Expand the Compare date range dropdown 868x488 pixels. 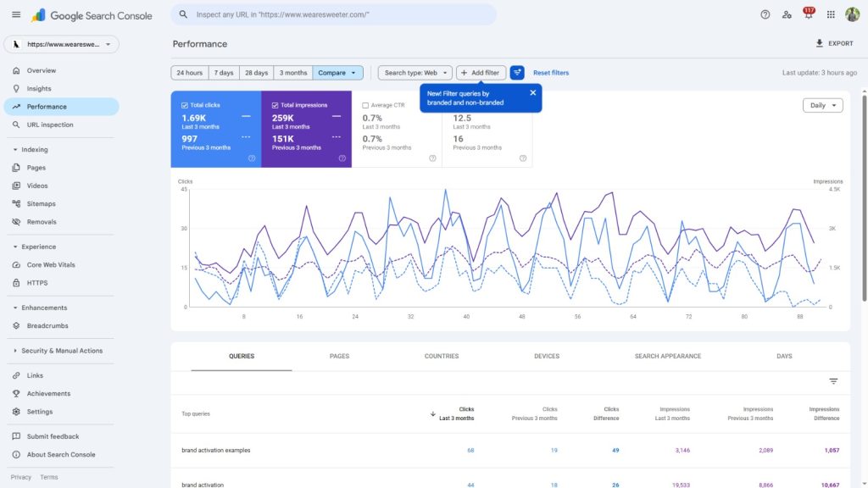tap(338, 73)
